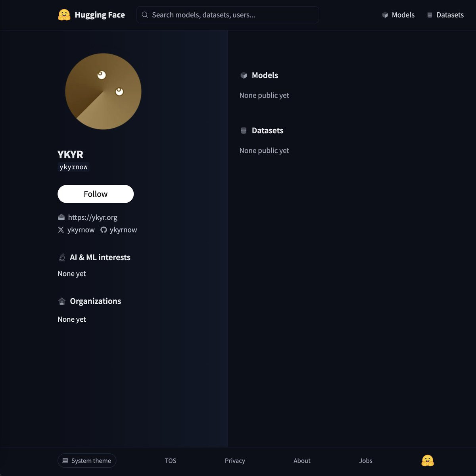Screen dimensions: 476x476
Task: Click the search magnifier icon
Action: coord(145,15)
